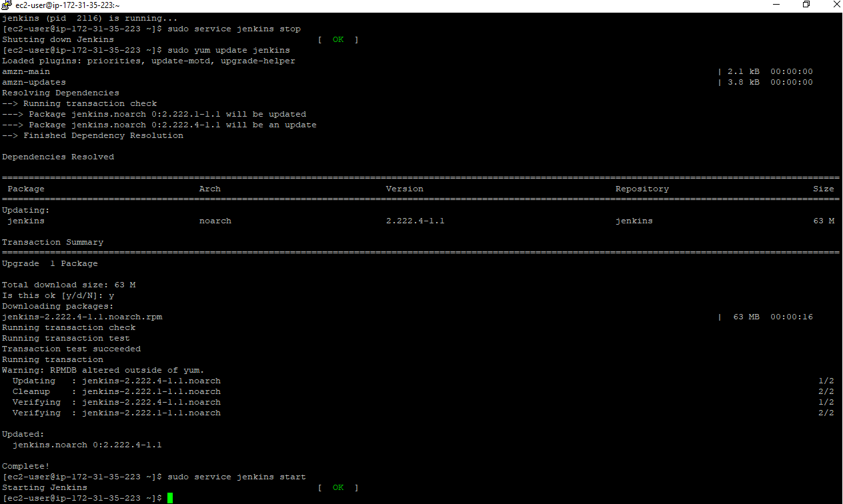843x504 pixels.
Task: Click the 'sudo service jenkins start' command text
Action: point(237,477)
